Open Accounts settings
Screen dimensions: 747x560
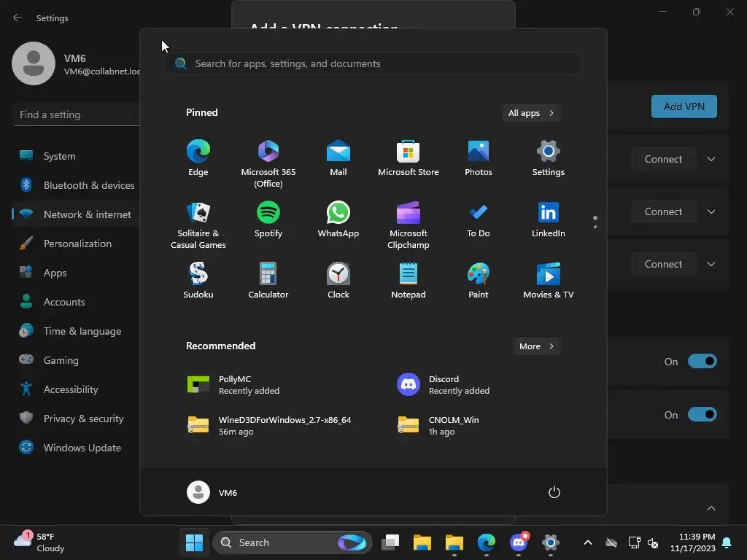[76, 302]
